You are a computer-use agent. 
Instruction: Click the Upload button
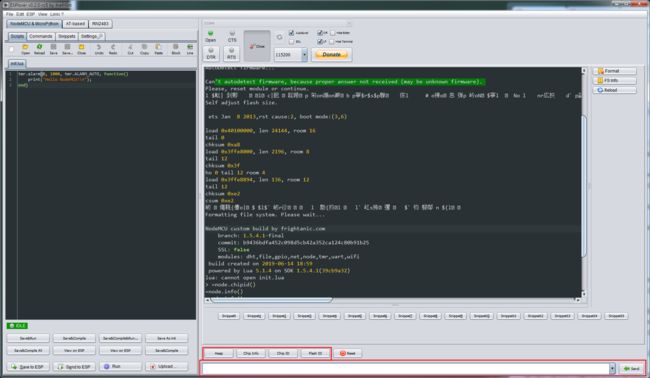click(166, 367)
